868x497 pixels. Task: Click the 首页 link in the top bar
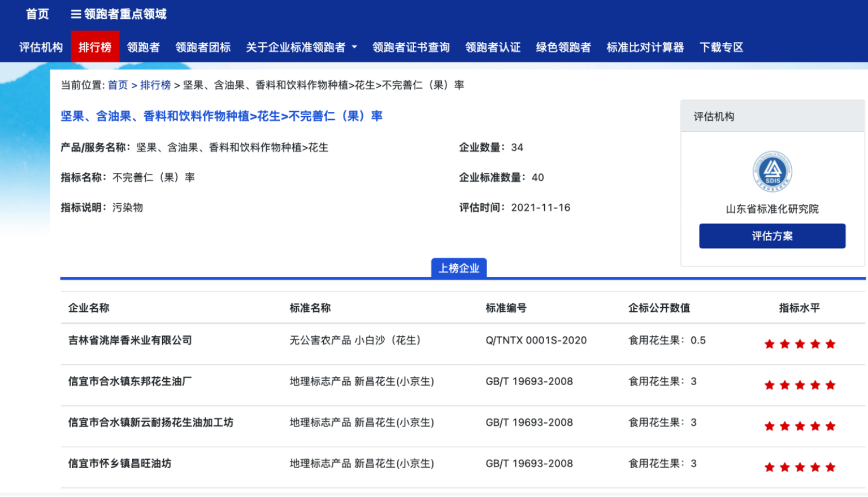(x=37, y=14)
